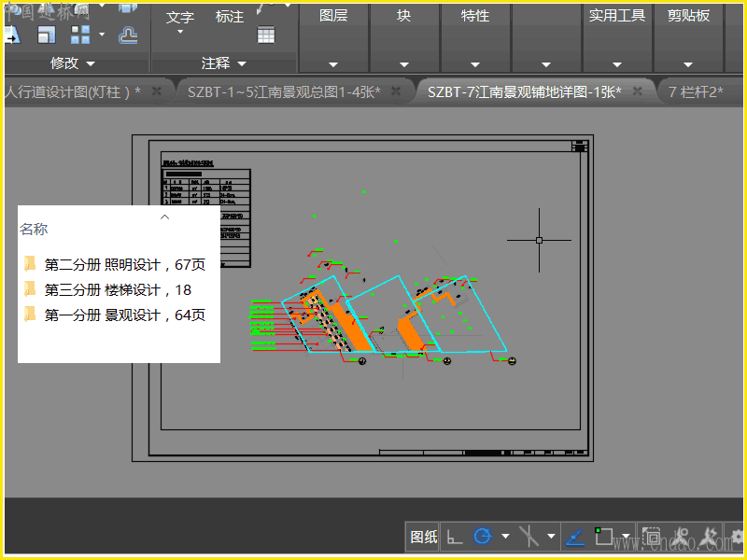
Task: Click the sort chevron above 名称
Action: pyautogui.click(x=165, y=217)
